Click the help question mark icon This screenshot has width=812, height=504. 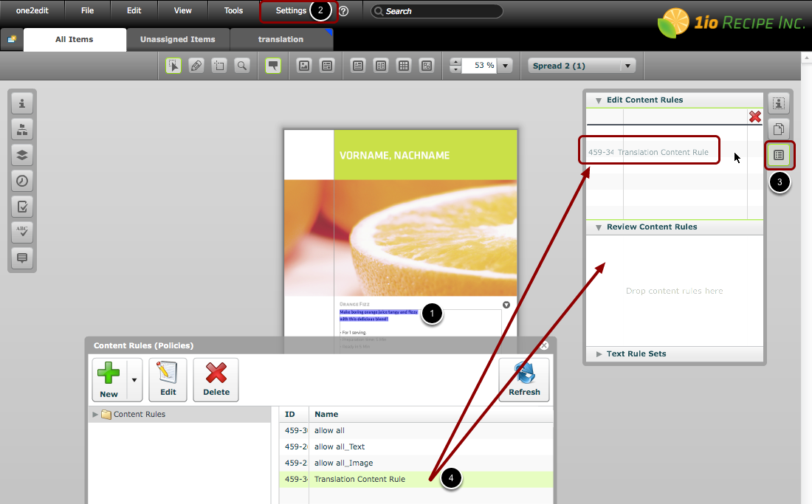click(343, 11)
